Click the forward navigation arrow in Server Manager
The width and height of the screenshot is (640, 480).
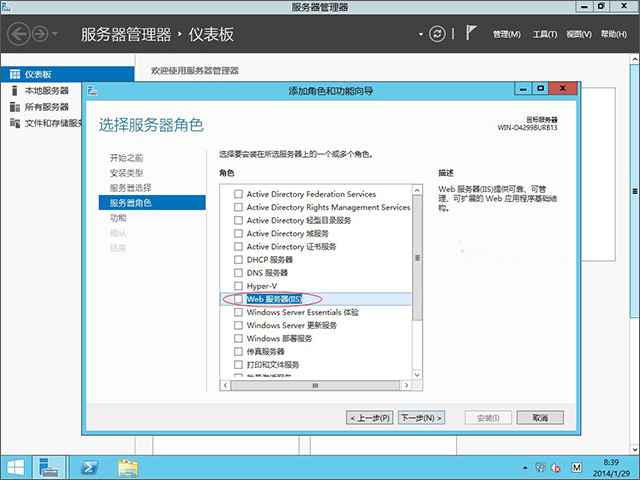pos(40,34)
